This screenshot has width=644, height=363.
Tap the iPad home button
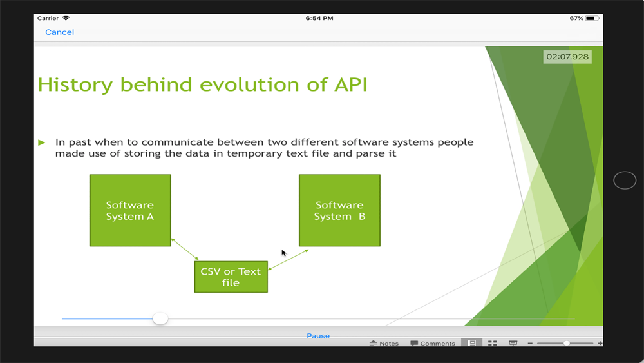(x=625, y=181)
